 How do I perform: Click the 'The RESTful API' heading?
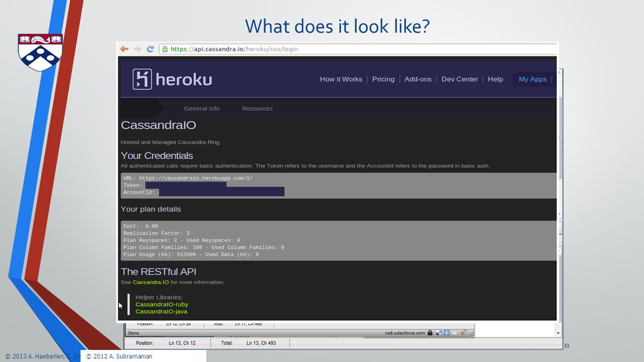coord(158,271)
